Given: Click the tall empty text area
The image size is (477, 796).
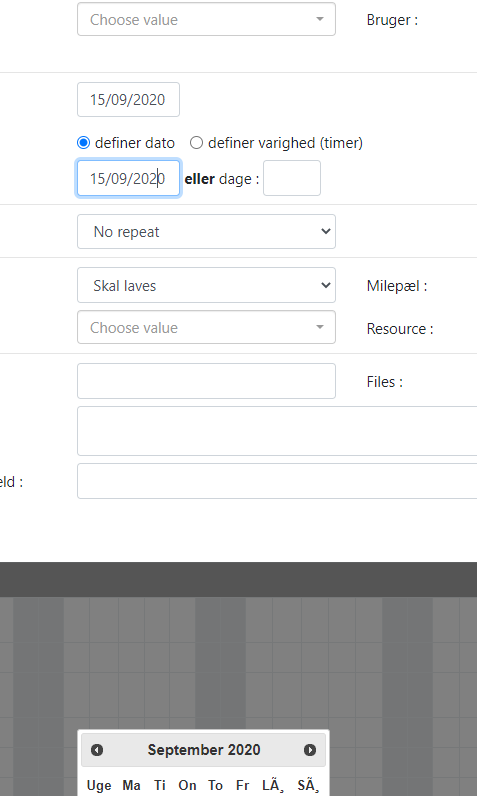Looking at the screenshot, I should pos(277,431).
